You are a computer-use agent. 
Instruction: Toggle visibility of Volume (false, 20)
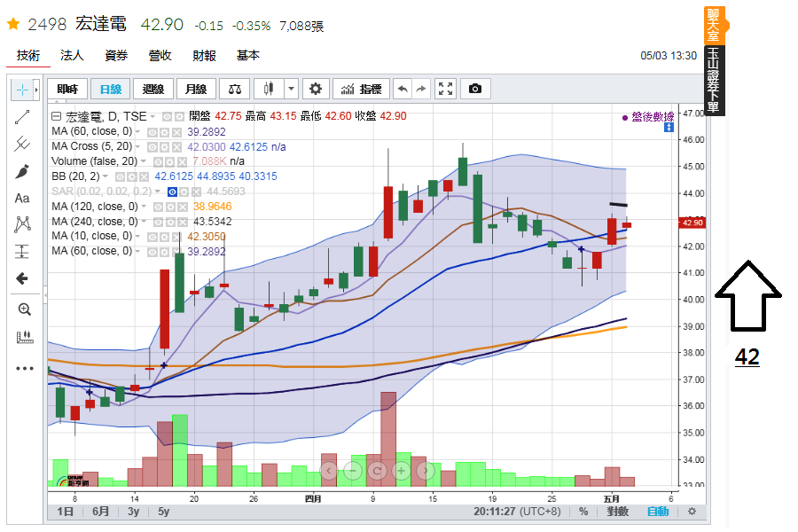point(159,162)
